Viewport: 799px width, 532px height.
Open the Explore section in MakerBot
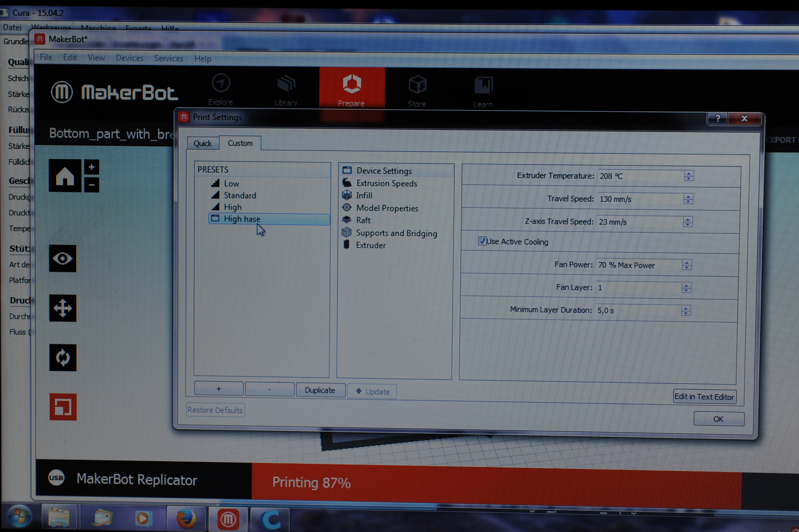[x=221, y=89]
